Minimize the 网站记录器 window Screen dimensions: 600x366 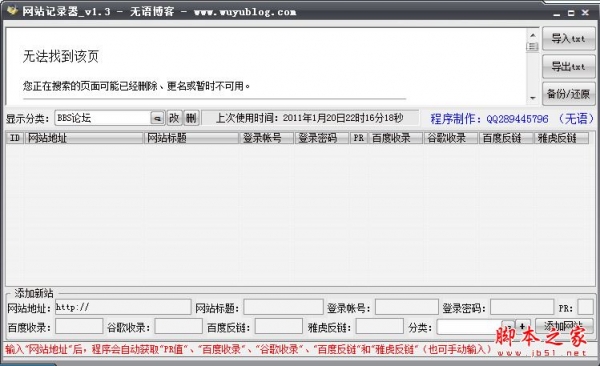(x=557, y=13)
